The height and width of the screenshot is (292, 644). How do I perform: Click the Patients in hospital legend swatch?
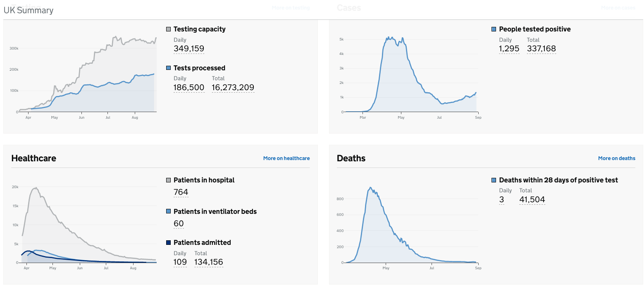(168, 180)
